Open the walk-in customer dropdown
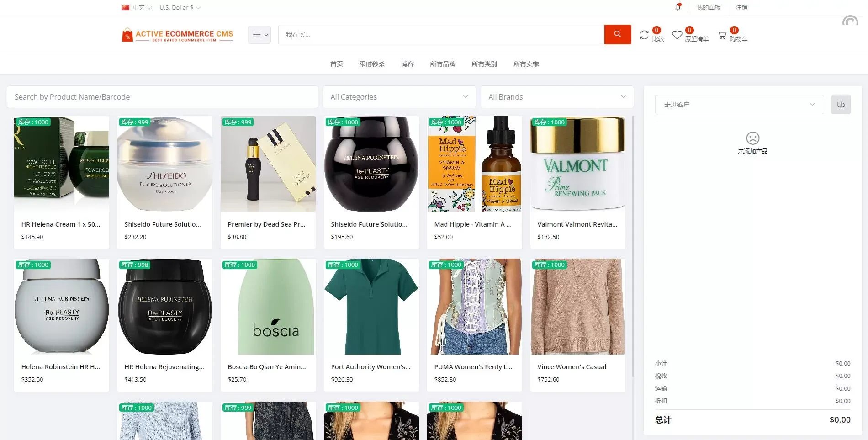Screen dimensions: 868x440 point(739,105)
